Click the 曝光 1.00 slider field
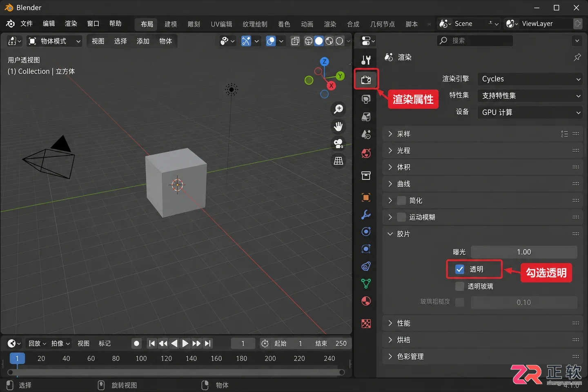 [524, 252]
